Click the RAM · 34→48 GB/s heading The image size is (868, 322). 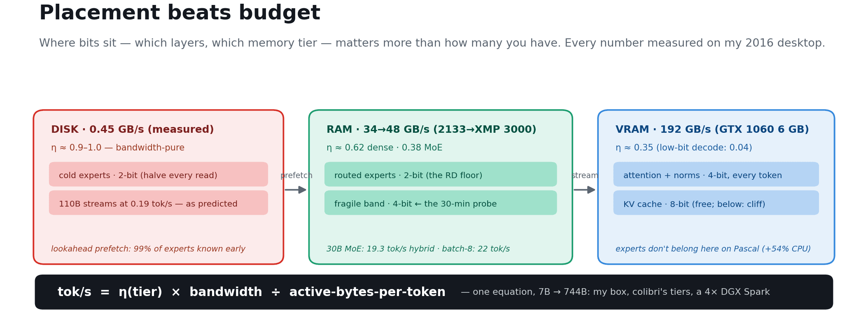pos(432,129)
